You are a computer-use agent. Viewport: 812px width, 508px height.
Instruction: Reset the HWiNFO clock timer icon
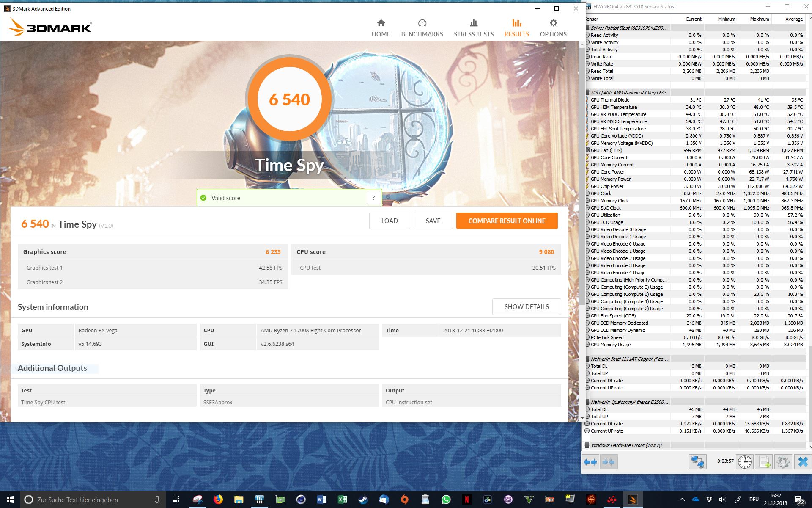(x=744, y=462)
